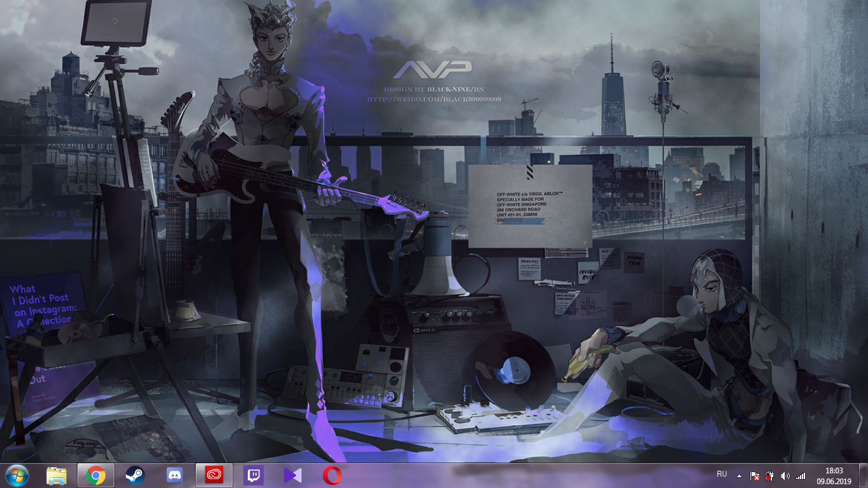This screenshot has width=868, height=488.
Task: Launch Opera browser from taskbar
Action: tap(332, 475)
